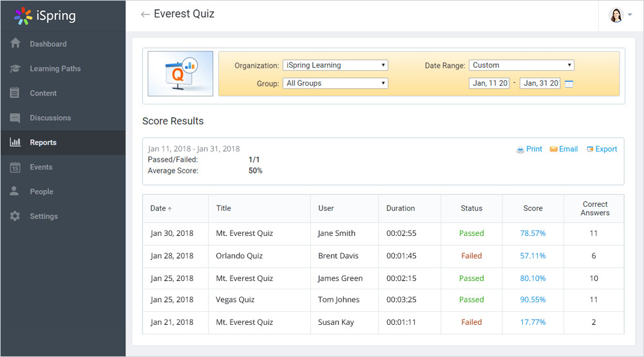
Task: Click the People person icon
Action: pos(15,191)
